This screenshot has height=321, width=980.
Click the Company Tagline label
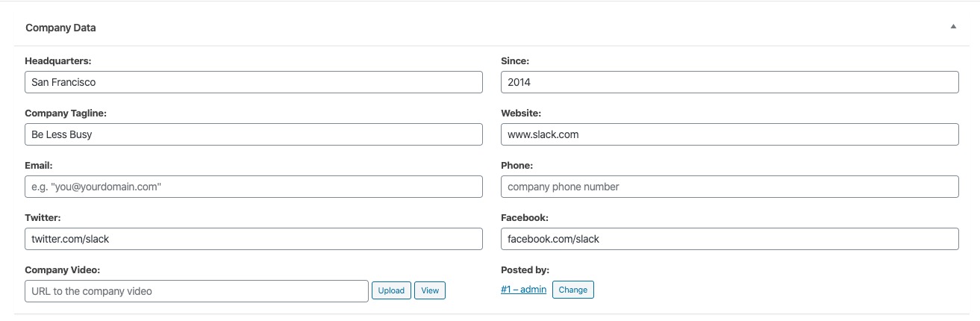click(66, 113)
